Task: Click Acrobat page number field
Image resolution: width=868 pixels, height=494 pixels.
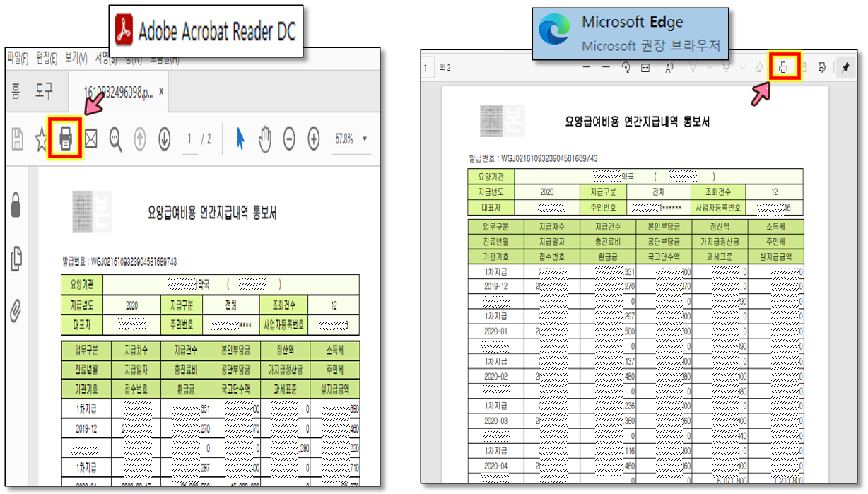Action: point(191,140)
